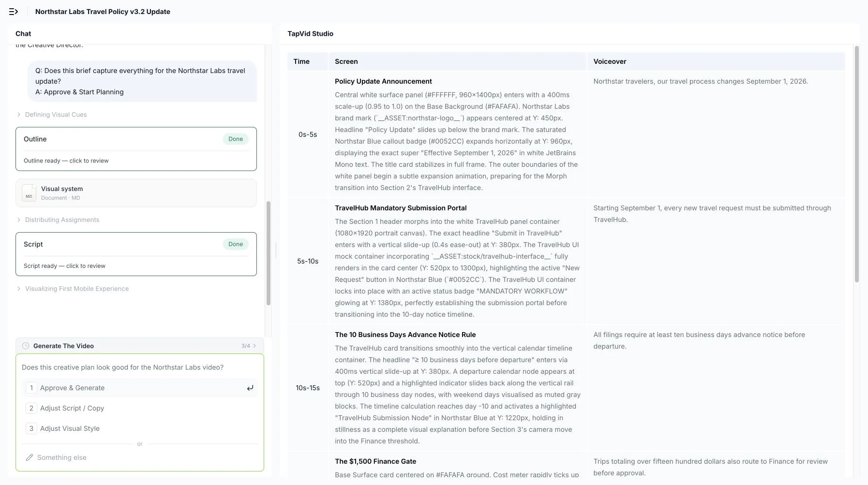Screen dimensions: 868x485
Task: Expand the Distributing Assignments step
Action: click(58, 220)
